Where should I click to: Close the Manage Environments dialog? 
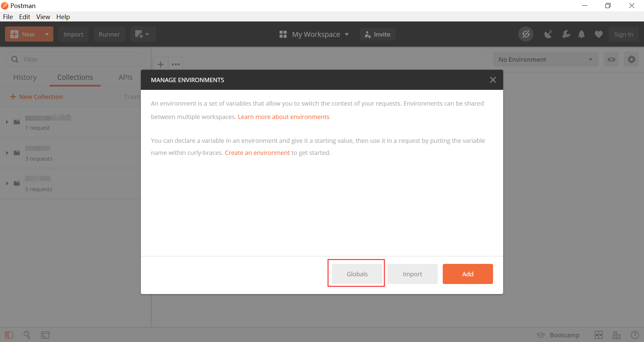click(x=493, y=80)
